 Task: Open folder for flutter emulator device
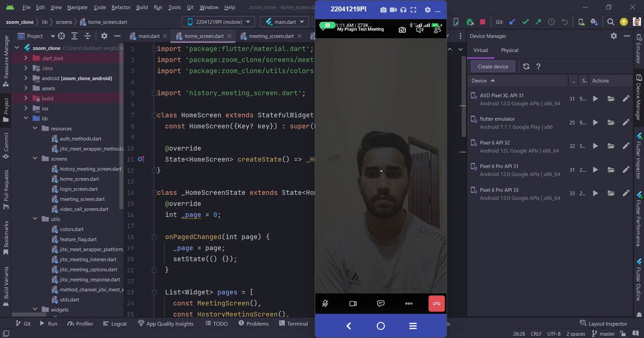pos(611,122)
